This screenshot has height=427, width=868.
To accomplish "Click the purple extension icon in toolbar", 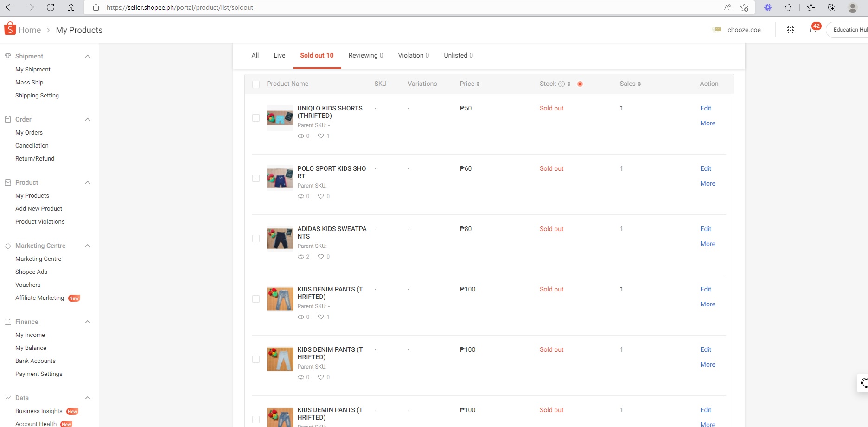I will click(x=768, y=7).
